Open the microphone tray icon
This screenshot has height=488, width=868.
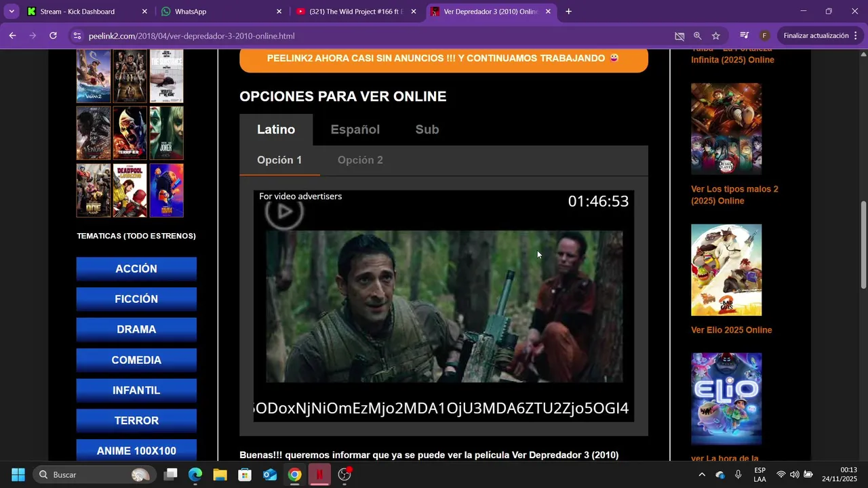(x=738, y=474)
